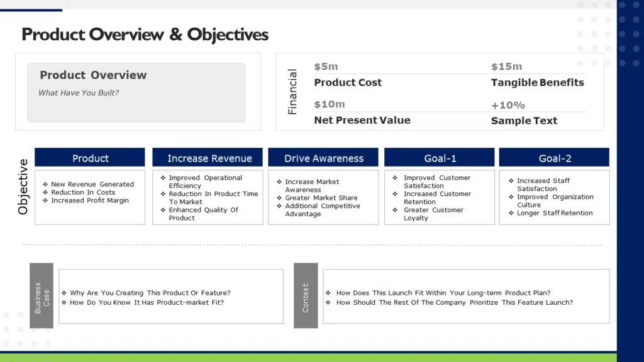Click the gray Context label block
The height and width of the screenshot is (362, 644).
click(306, 295)
